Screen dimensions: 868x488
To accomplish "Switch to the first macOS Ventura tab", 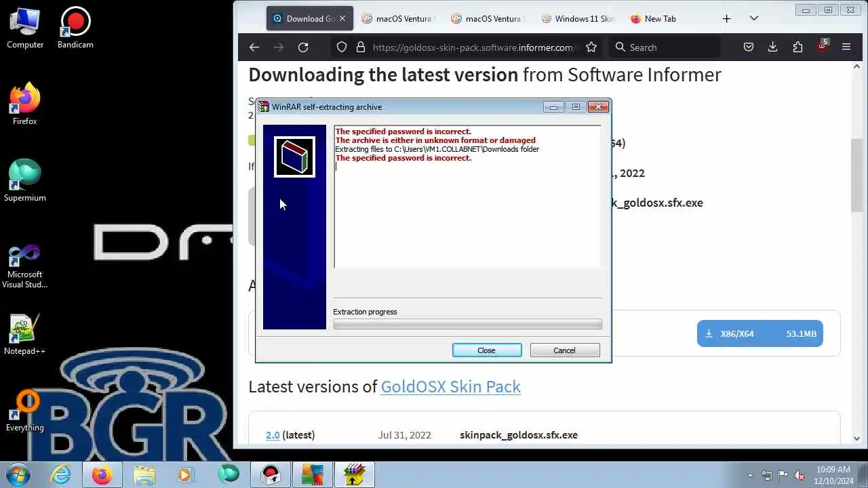I will click(398, 19).
